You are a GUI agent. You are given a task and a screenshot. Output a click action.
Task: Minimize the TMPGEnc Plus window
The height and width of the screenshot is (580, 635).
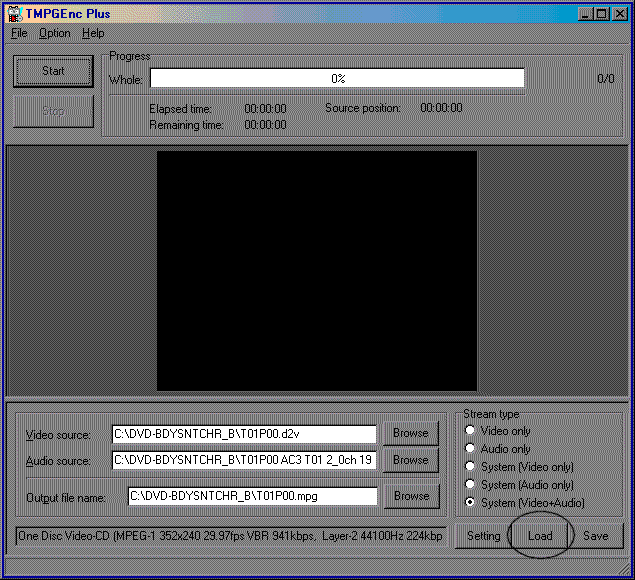pyautogui.click(x=585, y=14)
